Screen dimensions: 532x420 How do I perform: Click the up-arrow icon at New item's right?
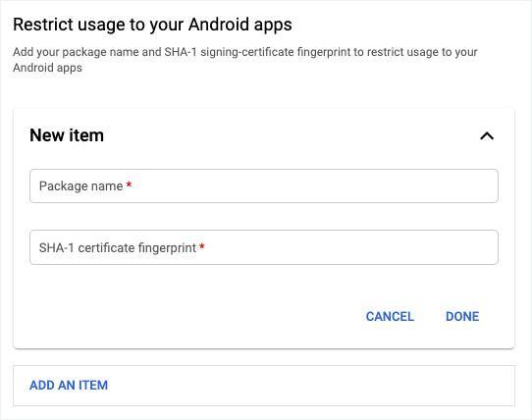point(487,136)
